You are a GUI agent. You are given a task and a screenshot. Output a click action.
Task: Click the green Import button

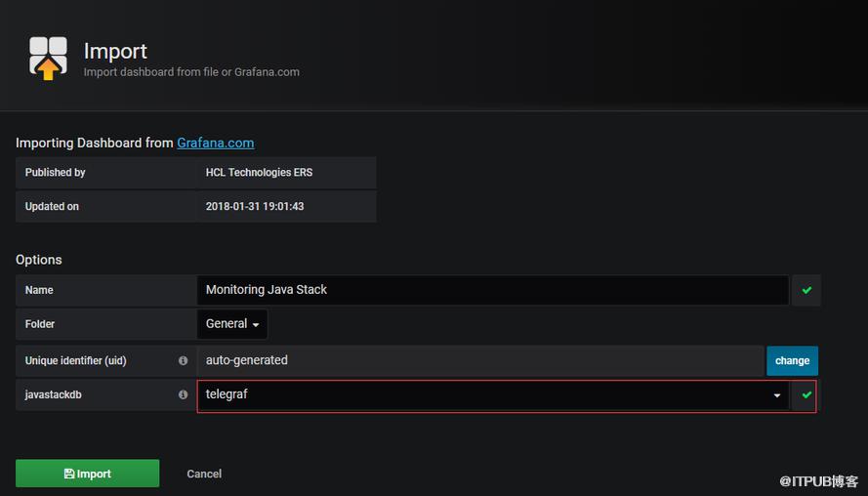click(x=88, y=474)
